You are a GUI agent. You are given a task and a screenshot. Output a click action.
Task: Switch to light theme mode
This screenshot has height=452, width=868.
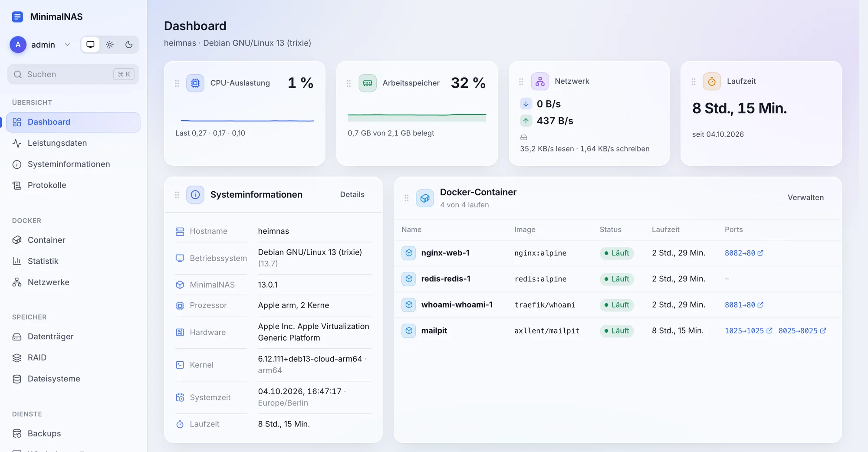tap(110, 45)
